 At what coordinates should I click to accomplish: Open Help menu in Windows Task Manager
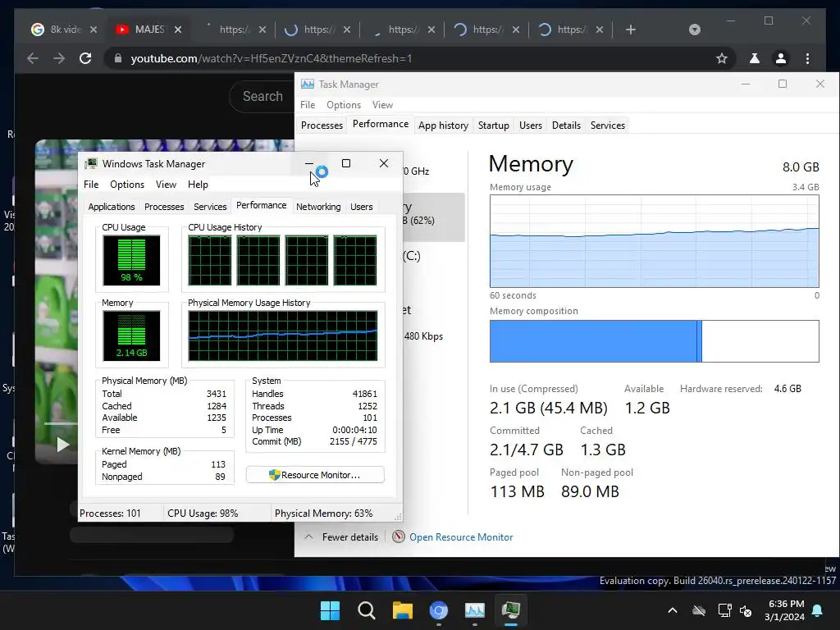198,185
